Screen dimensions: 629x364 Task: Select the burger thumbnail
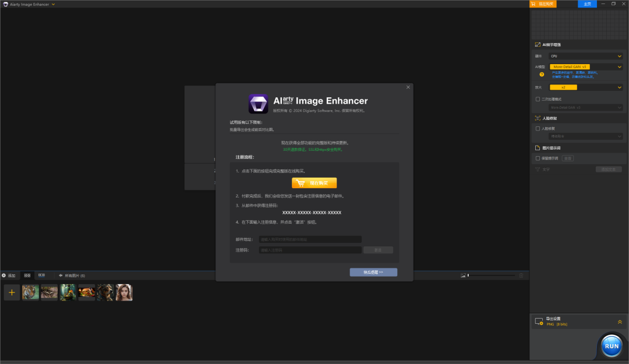pyautogui.click(x=87, y=292)
